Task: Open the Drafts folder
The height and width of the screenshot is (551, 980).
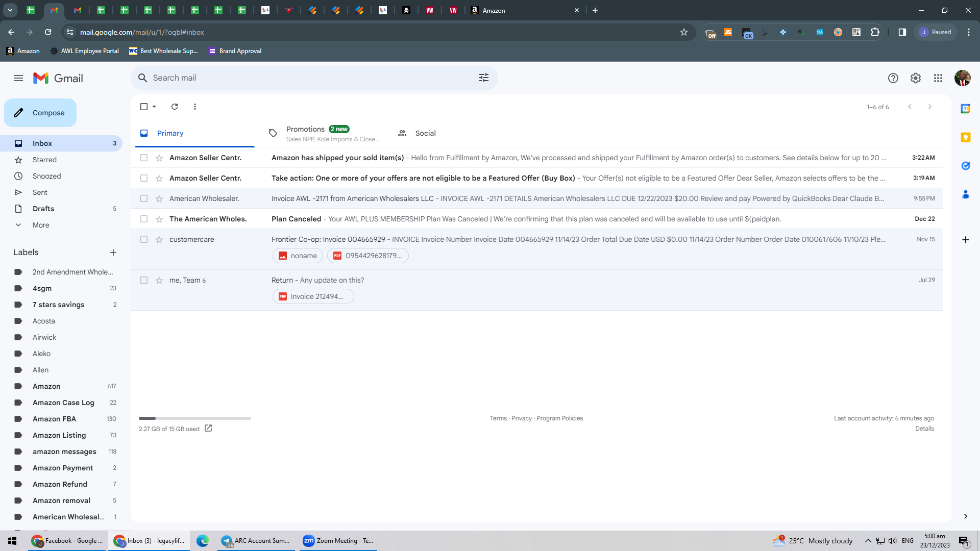Action: coord(43,209)
